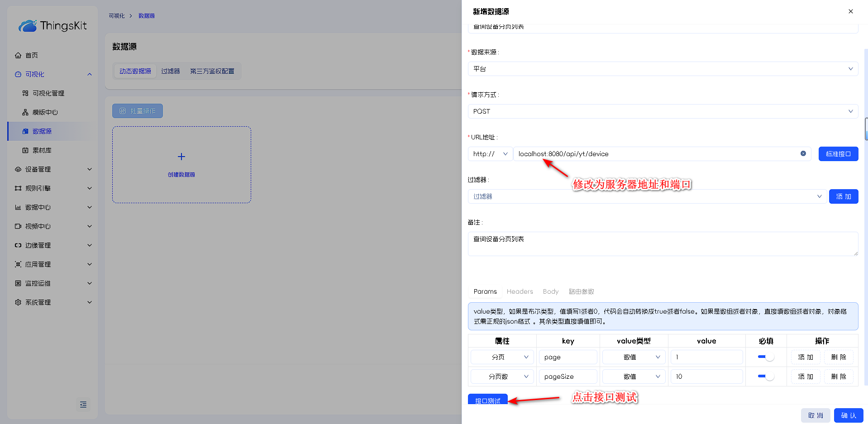The height and width of the screenshot is (424, 868).
Task: Switch to the Body tab
Action: coord(550,291)
